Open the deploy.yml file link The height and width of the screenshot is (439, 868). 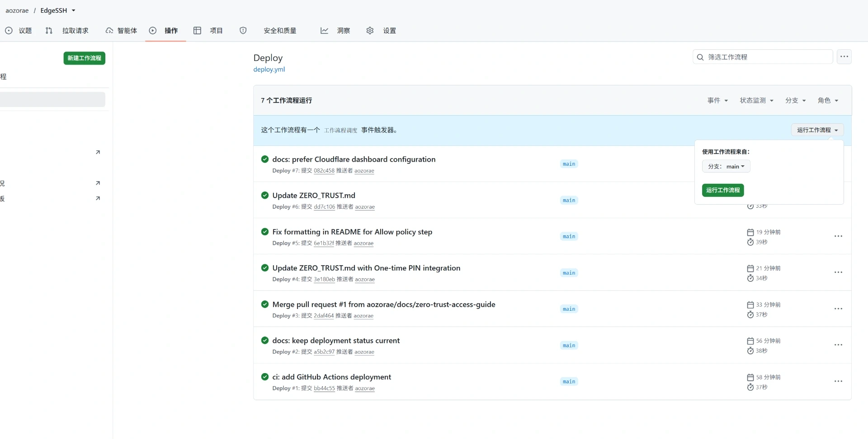point(269,70)
